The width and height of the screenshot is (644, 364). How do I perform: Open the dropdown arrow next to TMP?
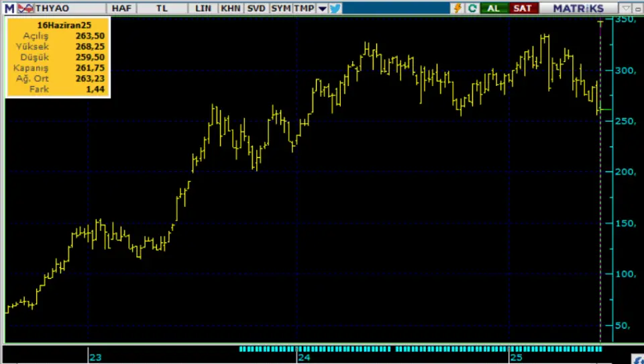[322, 8]
